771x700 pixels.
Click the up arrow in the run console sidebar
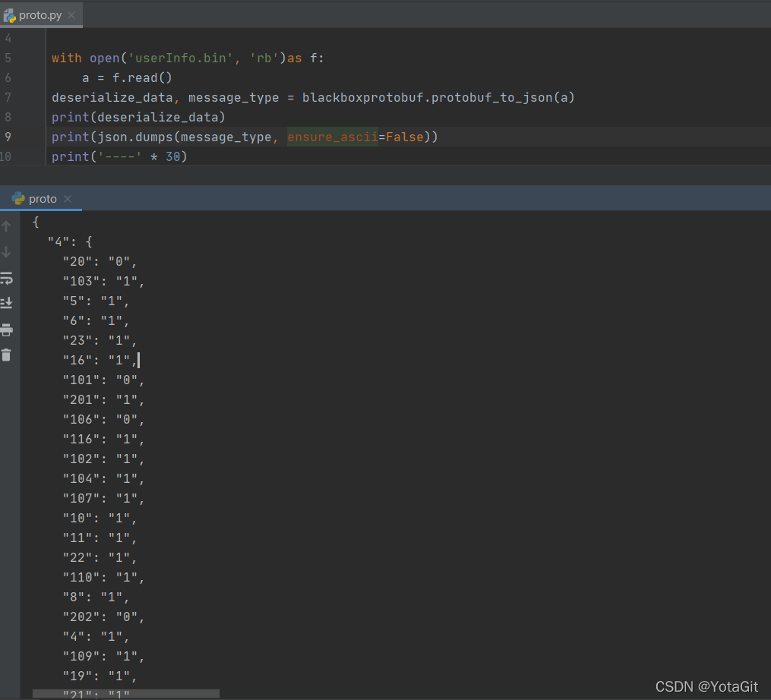coord(6,226)
